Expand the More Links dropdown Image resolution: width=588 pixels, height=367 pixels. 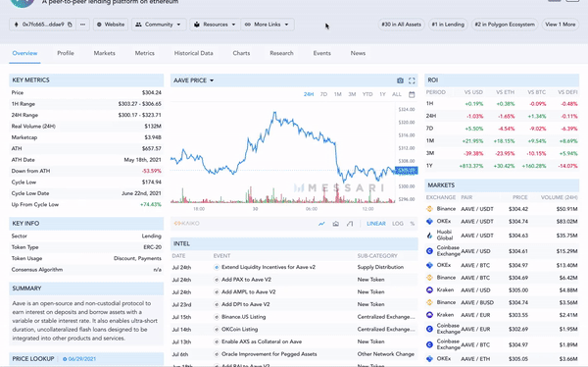268,25
